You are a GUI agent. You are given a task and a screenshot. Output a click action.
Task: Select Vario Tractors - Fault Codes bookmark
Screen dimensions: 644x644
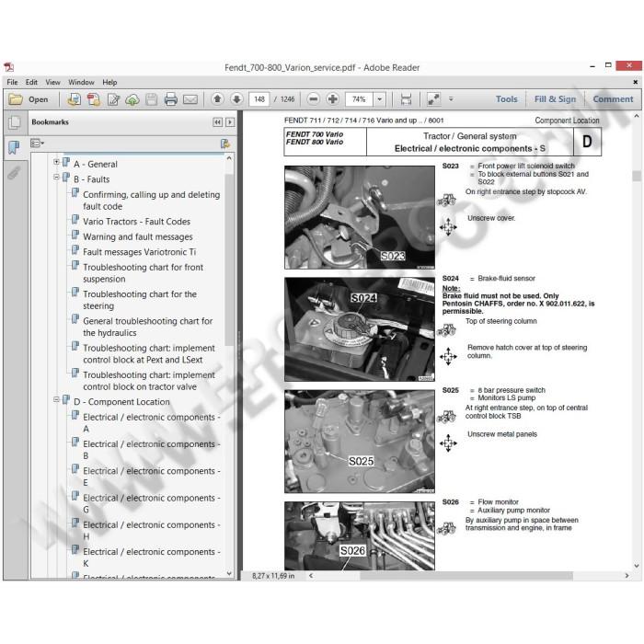[x=136, y=222]
